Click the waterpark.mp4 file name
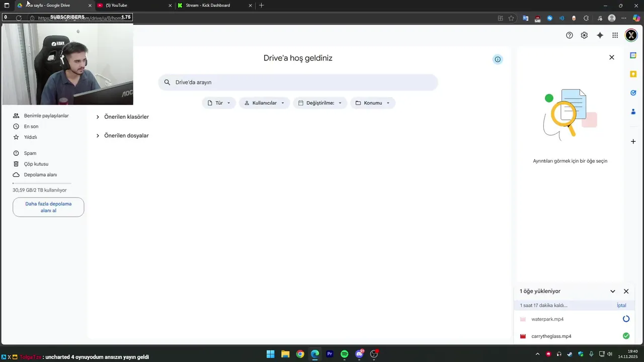The height and width of the screenshot is (362, 644). (x=547, y=319)
